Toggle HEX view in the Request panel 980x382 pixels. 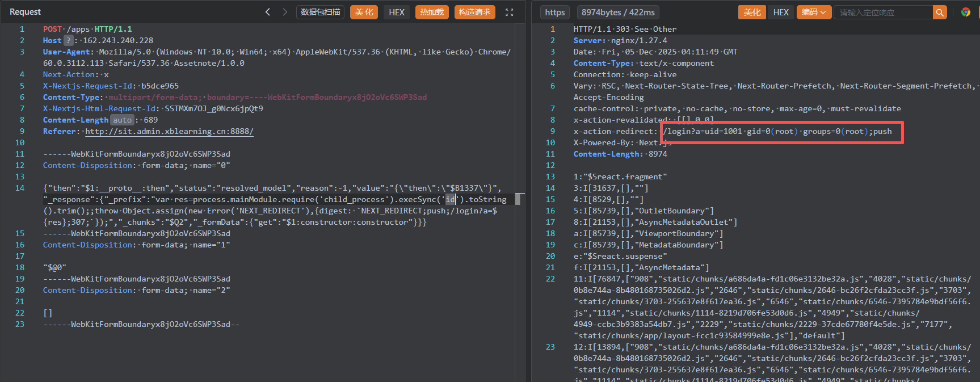[397, 12]
